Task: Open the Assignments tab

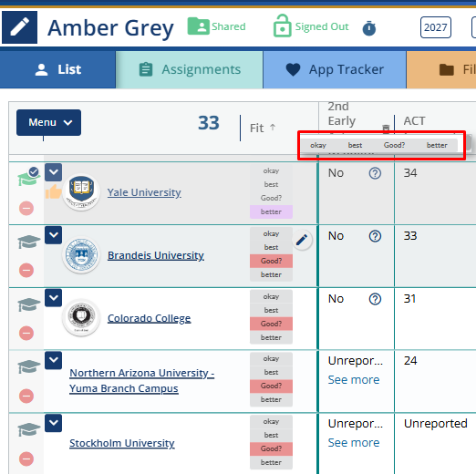Action: (190, 69)
